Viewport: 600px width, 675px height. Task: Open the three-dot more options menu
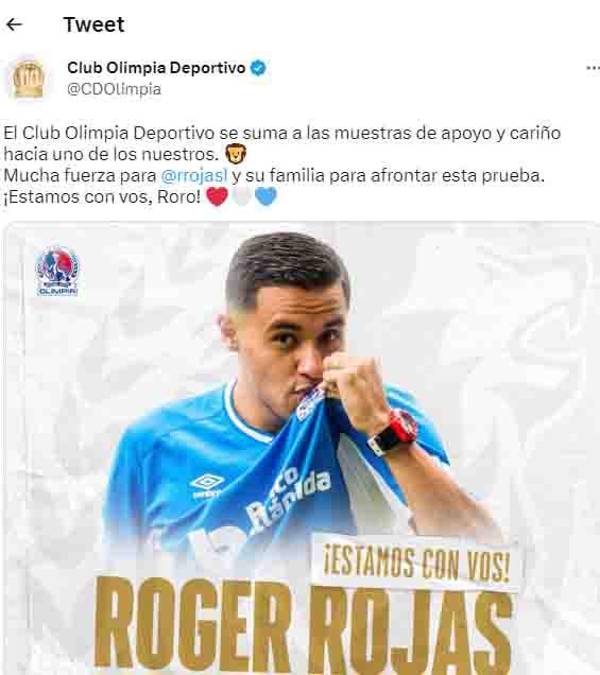[x=593, y=68]
